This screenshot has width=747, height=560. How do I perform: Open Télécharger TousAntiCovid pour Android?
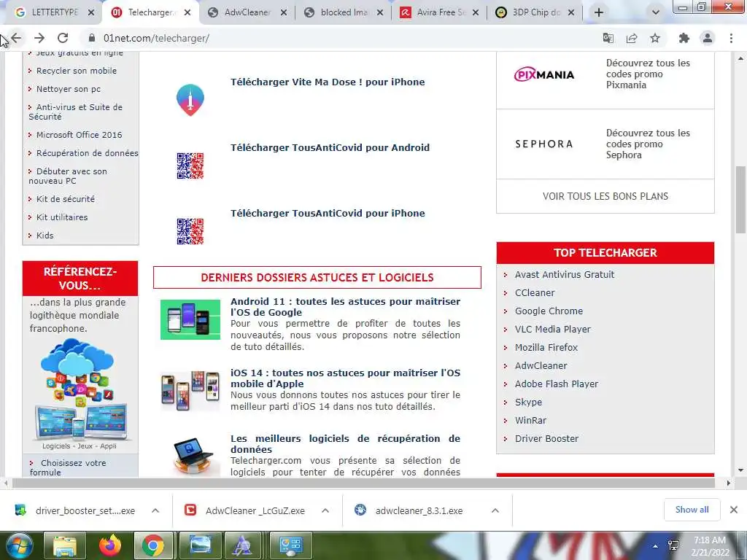[330, 147]
